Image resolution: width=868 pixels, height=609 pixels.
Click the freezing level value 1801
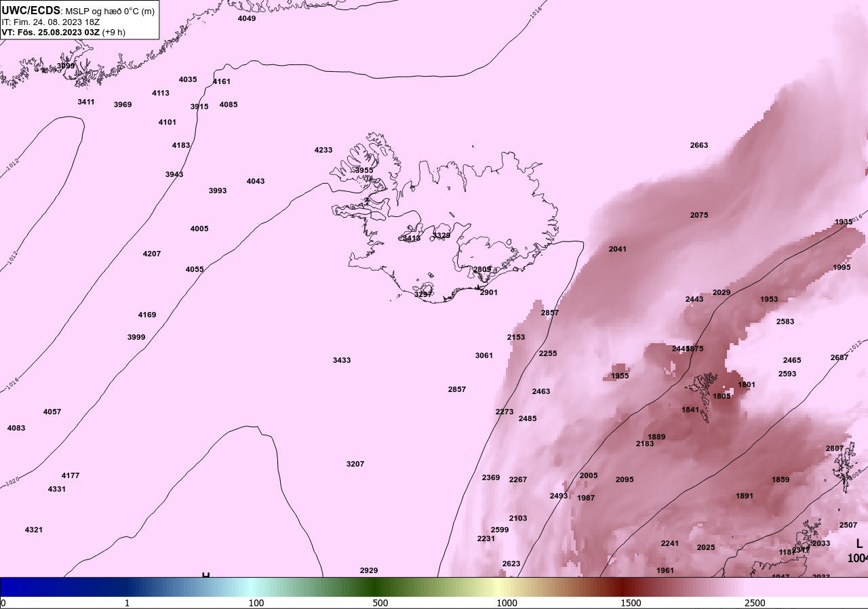pyautogui.click(x=747, y=385)
